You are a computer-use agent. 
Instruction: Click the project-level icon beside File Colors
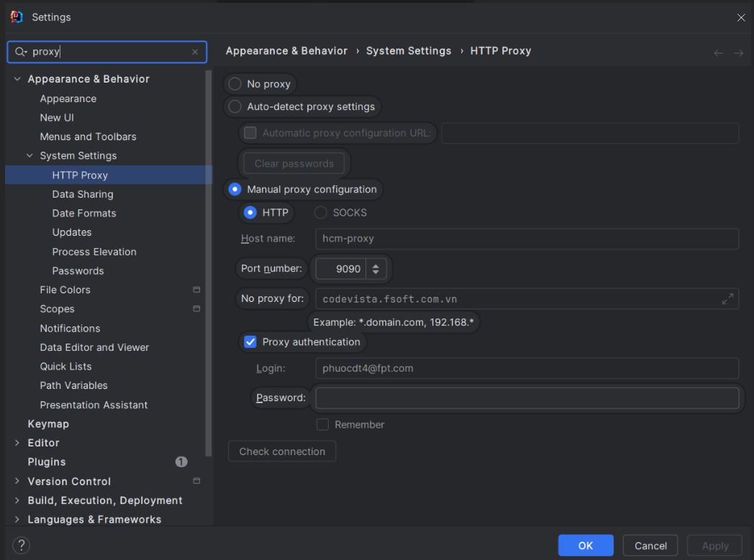coord(196,290)
